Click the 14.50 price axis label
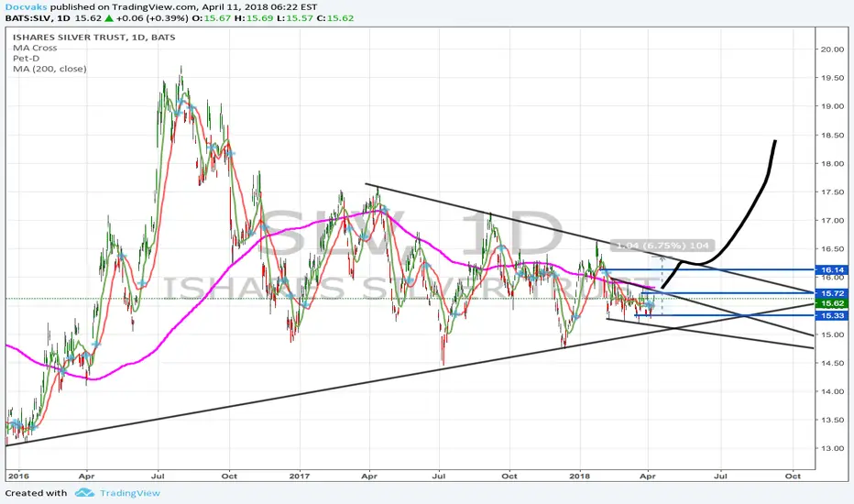Viewport: 854px width, 504px height. coord(832,363)
